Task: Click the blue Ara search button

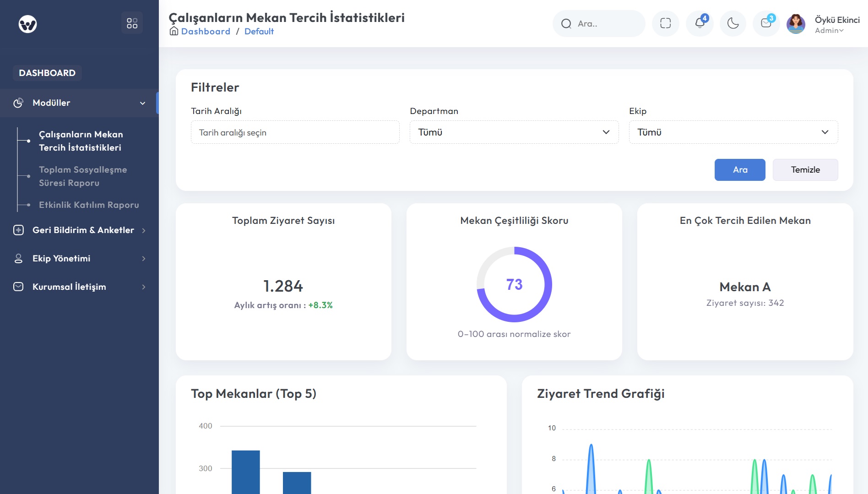Action: pyautogui.click(x=740, y=170)
